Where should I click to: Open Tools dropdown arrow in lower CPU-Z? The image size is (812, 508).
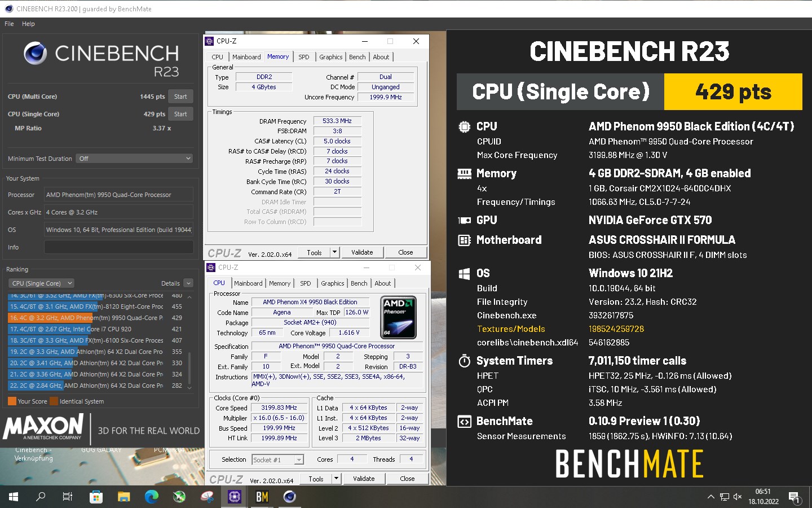tap(337, 479)
